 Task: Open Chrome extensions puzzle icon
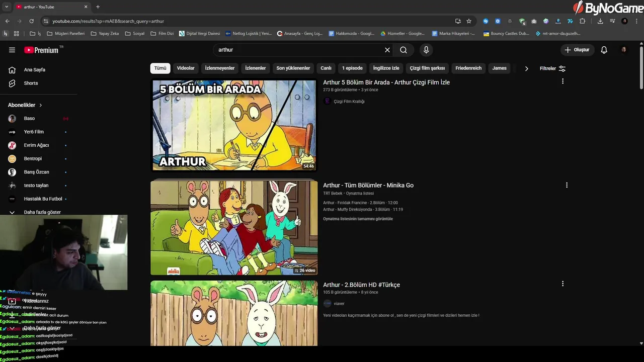(583, 21)
